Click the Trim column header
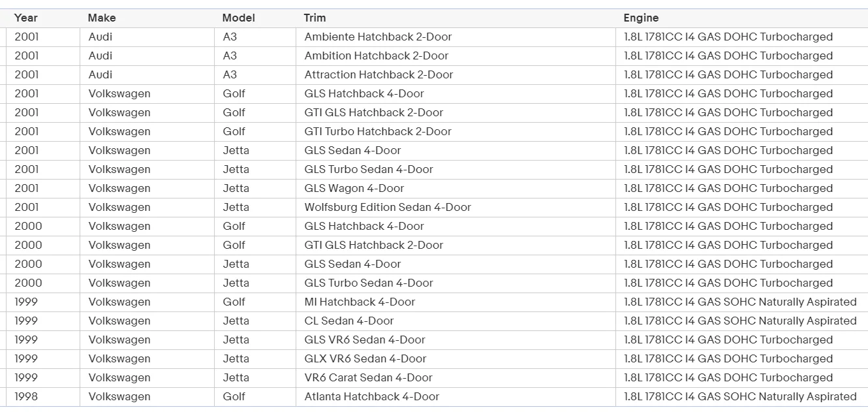 point(315,18)
